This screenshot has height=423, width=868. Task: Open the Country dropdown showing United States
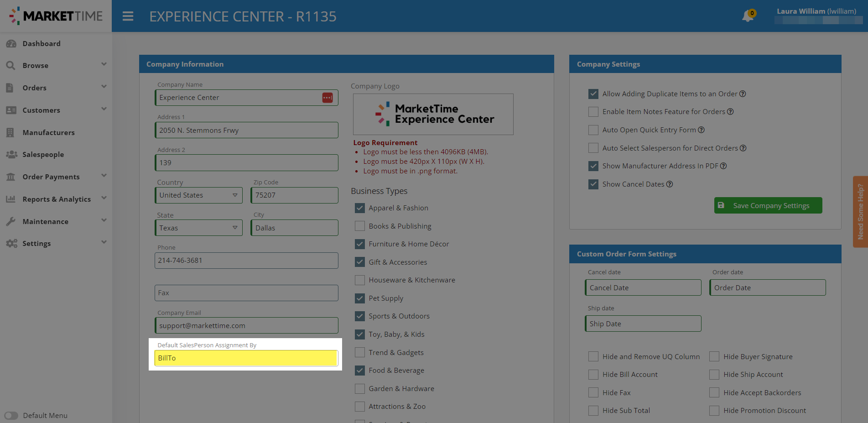point(198,195)
